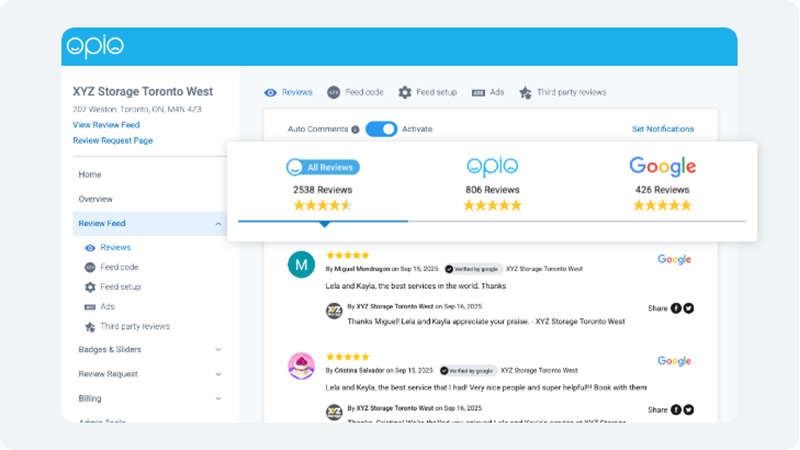The height and width of the screenshot is (450, 800).
Task: Toggle the Auto Comments Activate switch
Action: point(381,129)
